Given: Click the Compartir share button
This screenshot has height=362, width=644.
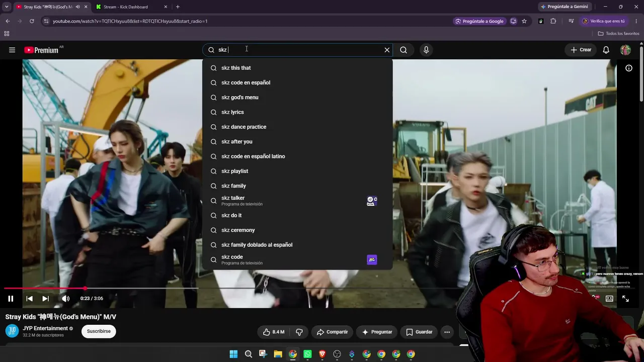Looking at the screenshot, I should [x=332, y=332].
